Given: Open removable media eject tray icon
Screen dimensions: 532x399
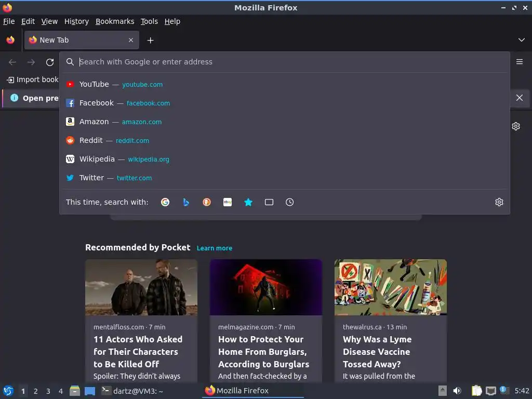Looking at the screenshot, I should coord(443,391).
